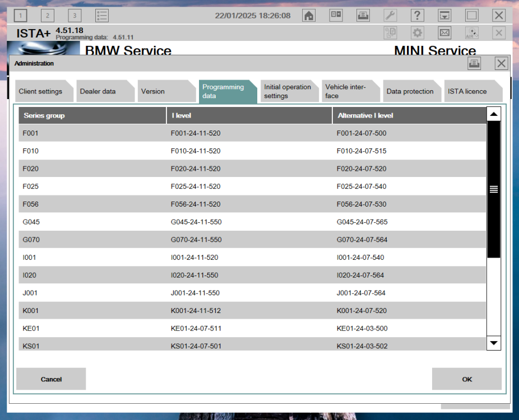Open session slot 1 in top toolbar
The image size is (519, 420).
21,16
